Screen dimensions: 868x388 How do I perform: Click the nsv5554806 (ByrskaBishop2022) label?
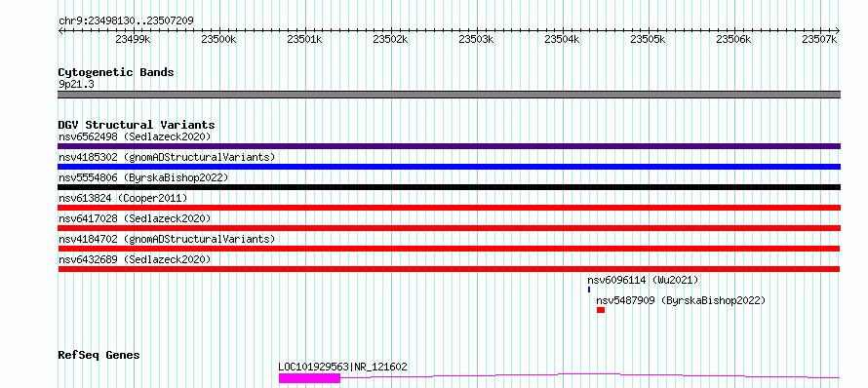pos(143,177)
